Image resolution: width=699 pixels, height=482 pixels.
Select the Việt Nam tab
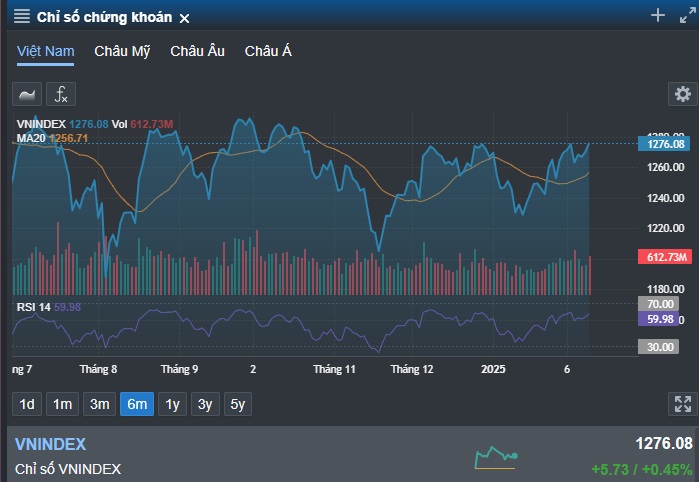(45, 51)
